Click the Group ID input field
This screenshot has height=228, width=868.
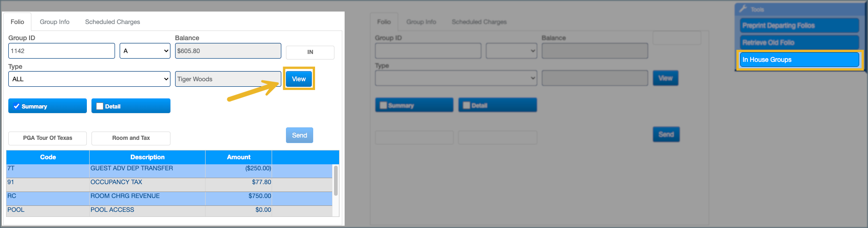pyautogui.click(x=61, y=51)
